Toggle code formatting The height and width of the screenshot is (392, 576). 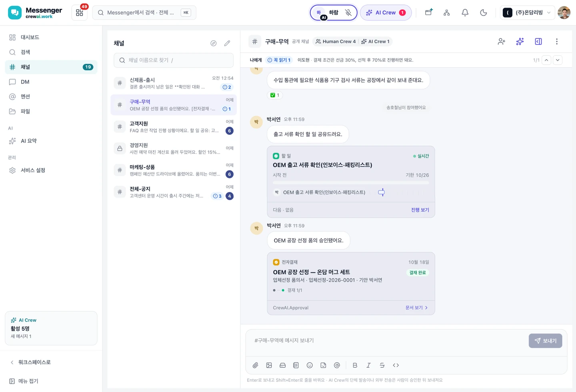click(396, 365)
